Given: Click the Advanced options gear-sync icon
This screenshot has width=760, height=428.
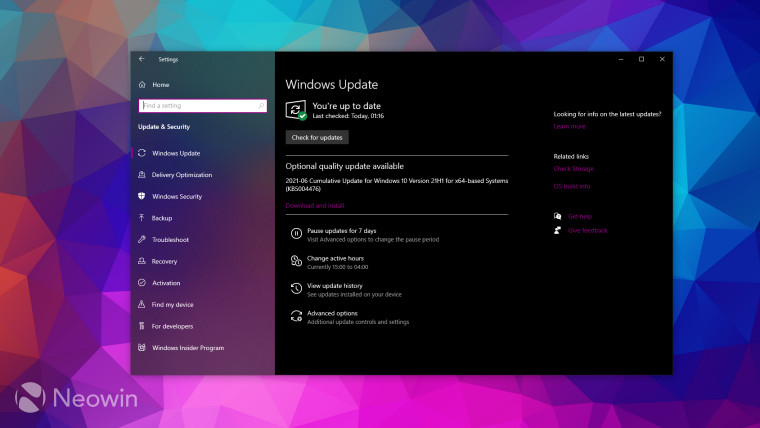Looking at the screenshot, I should pyautogui.click(x=296, y=316).
